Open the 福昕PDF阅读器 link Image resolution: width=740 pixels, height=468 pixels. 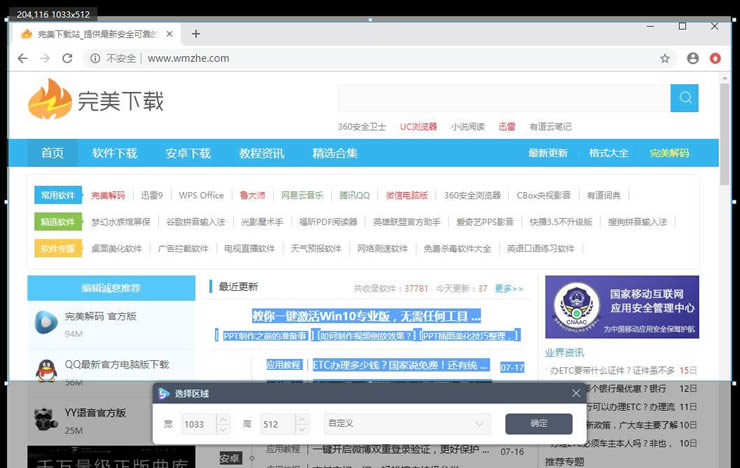click(328, 222)
